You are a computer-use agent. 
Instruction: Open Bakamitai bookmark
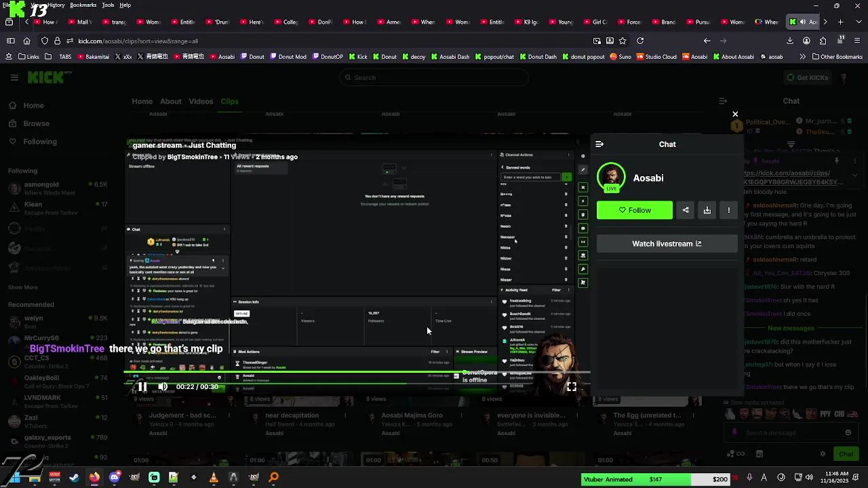(92, 57)
